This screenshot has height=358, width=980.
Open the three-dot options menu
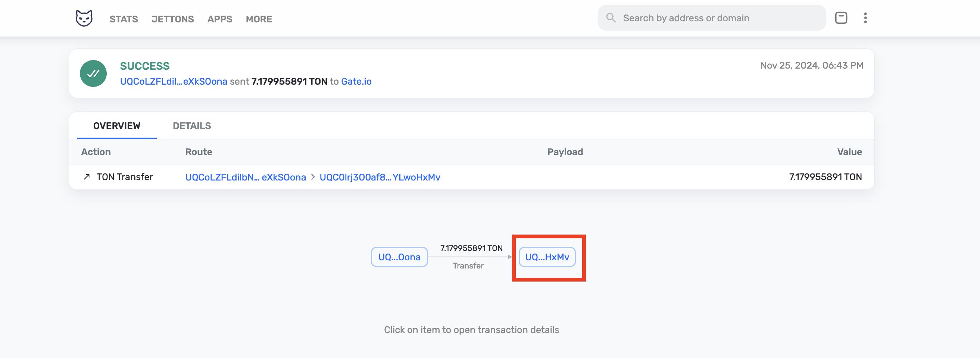[x=865, y=18]
